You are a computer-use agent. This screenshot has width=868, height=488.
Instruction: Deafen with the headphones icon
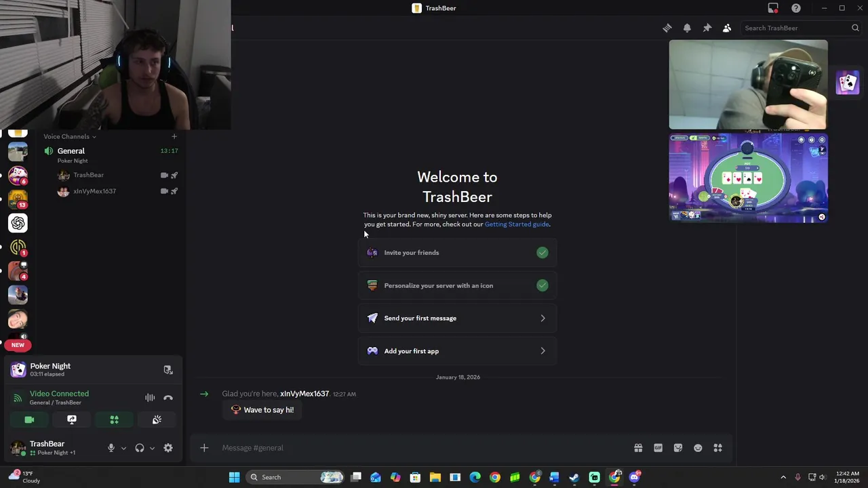pyautogui.click(x=140, y=448)
